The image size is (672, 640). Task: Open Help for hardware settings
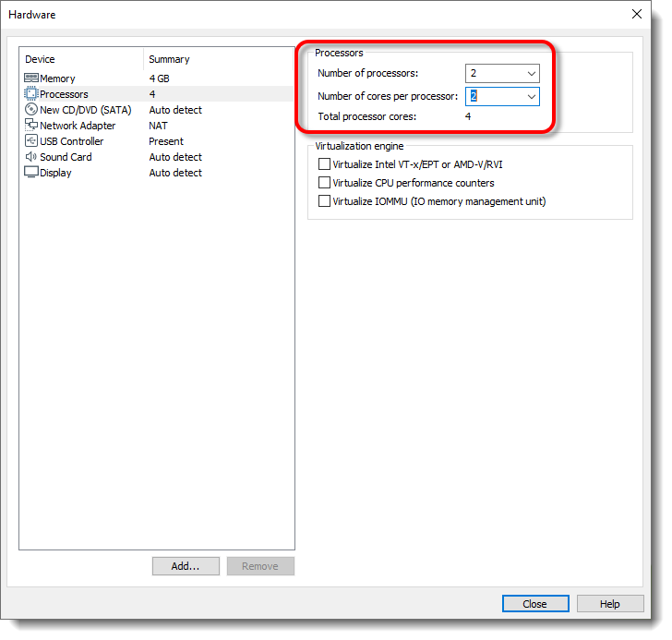click(610, 604)
